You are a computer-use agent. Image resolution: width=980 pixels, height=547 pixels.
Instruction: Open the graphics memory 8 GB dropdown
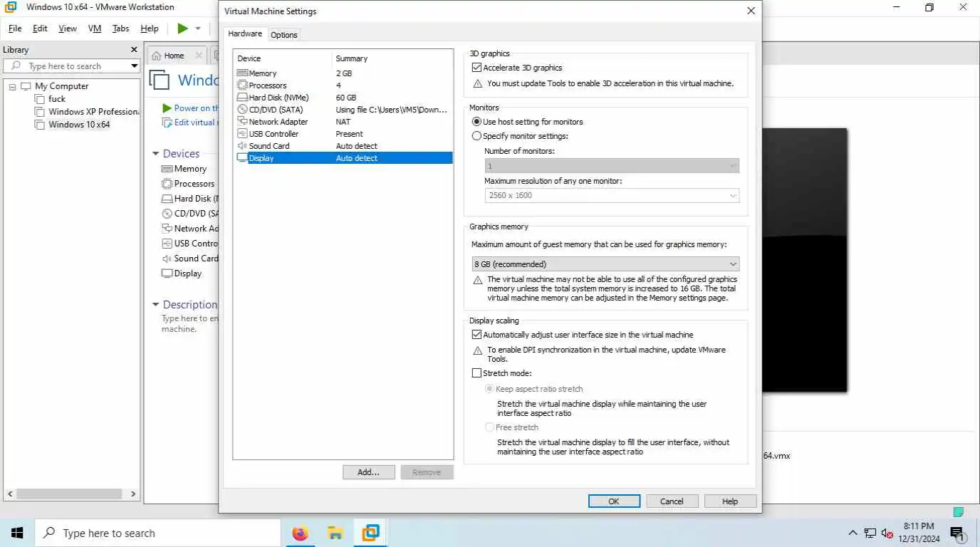(x=605, y=264)
